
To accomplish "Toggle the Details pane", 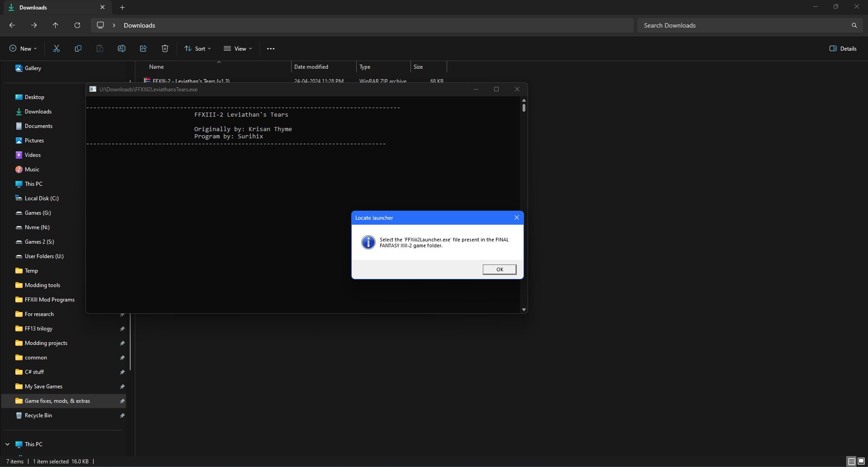I will (843, 48).
